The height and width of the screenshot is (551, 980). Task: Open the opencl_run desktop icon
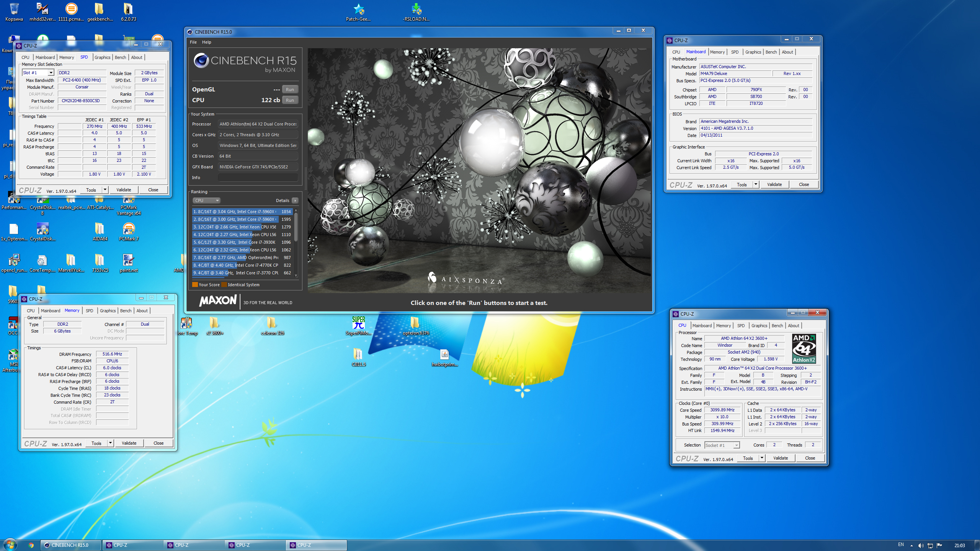[x=14, y=263]
